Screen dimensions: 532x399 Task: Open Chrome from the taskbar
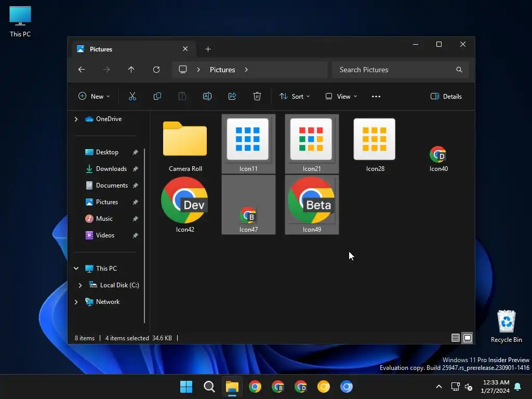(255, 387)
